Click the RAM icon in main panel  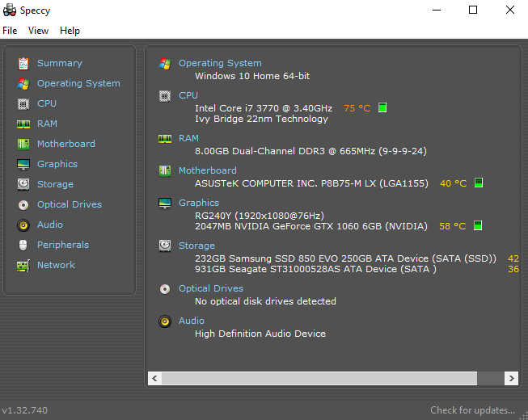coord(165,139)
